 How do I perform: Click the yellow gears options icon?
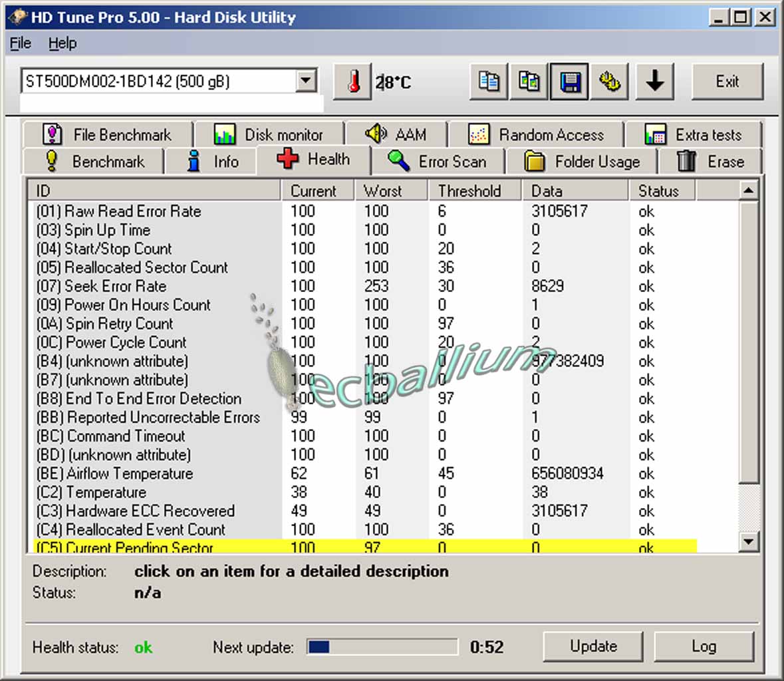[x=610, y=82]
